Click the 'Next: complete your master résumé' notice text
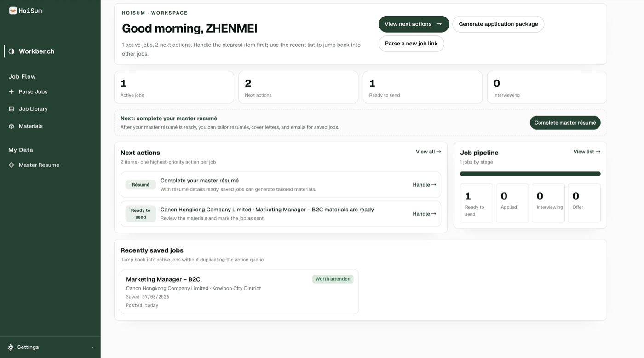The height and width of the screenshot is (358, 644). [x=169, y=119]
